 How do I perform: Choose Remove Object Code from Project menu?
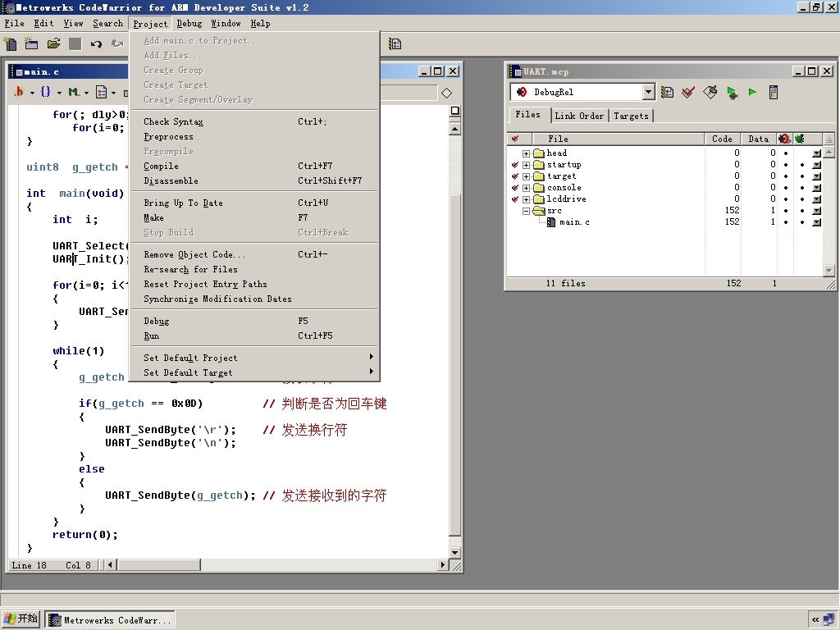pyautogui.click(x=254, y=254)
